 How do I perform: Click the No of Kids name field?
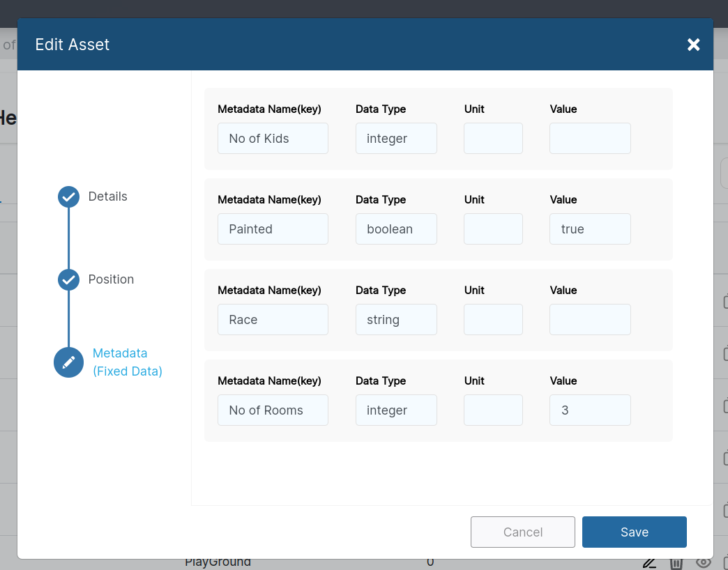[x=273, y=138]
